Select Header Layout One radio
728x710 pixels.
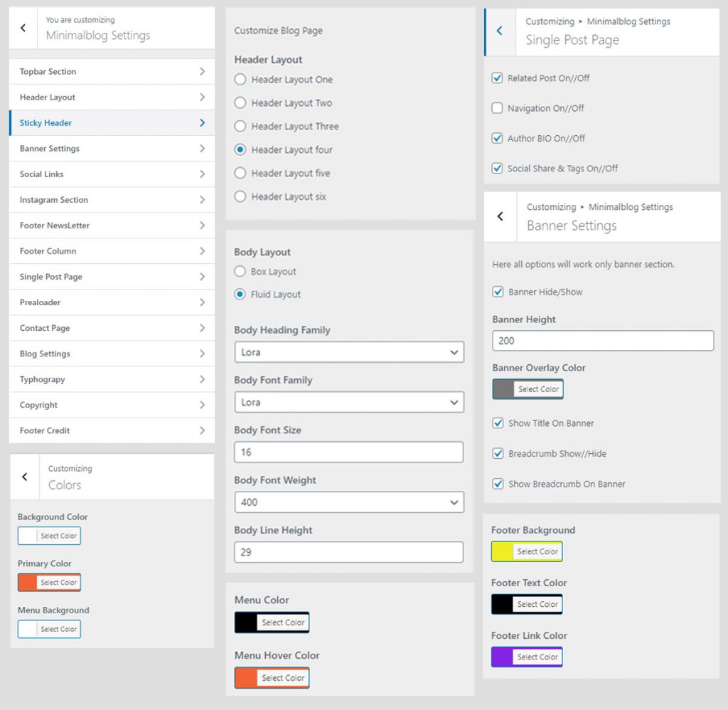pyautogui.click(x=240, y=80)
